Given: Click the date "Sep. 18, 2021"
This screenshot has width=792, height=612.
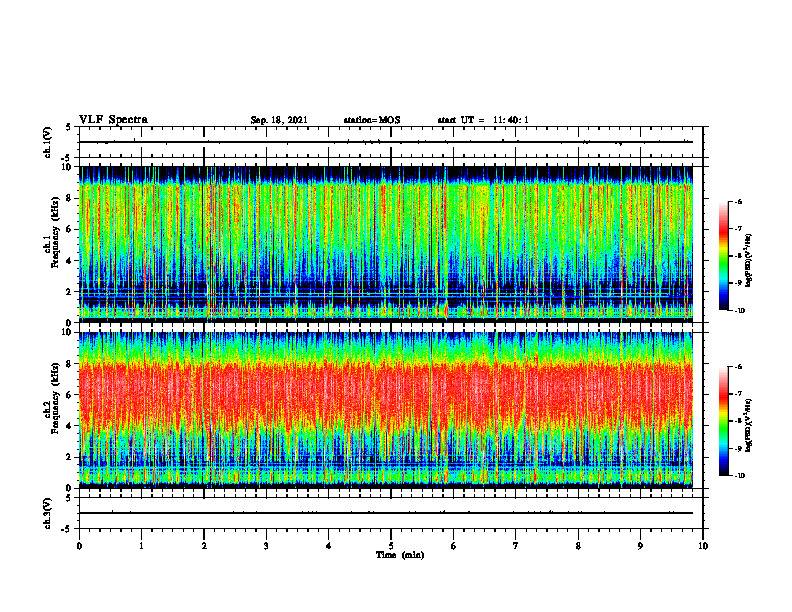Looking at the screenshot, I should (x=279, y=120).
